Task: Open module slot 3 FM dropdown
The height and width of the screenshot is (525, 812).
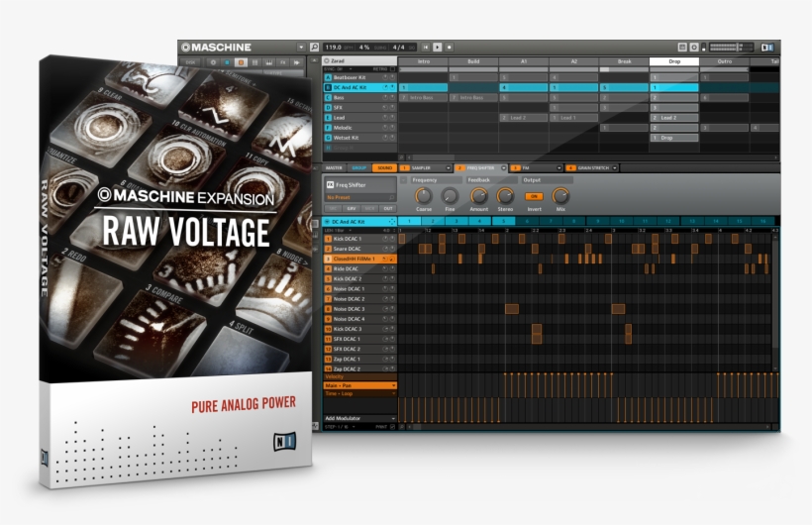Action: pos(558,168)
